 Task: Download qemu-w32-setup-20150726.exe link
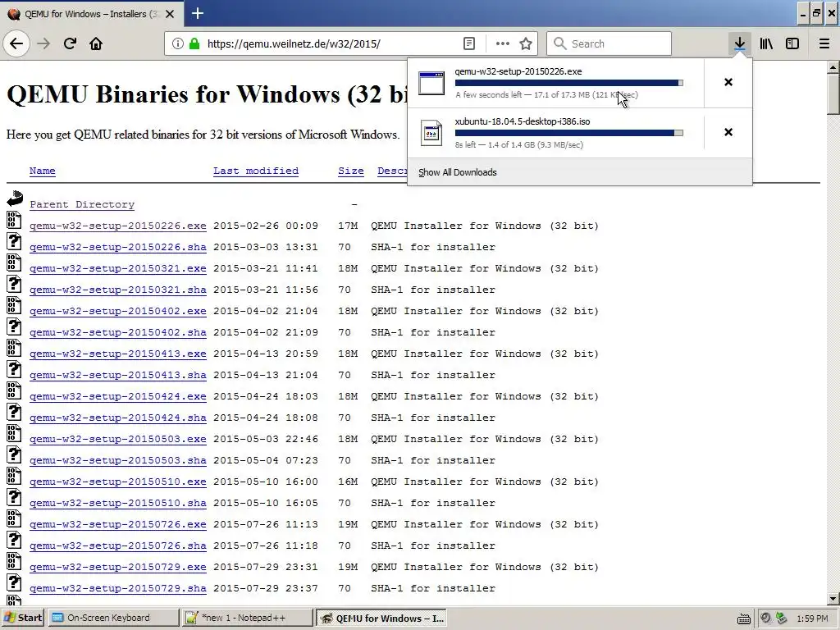[118, 524]
